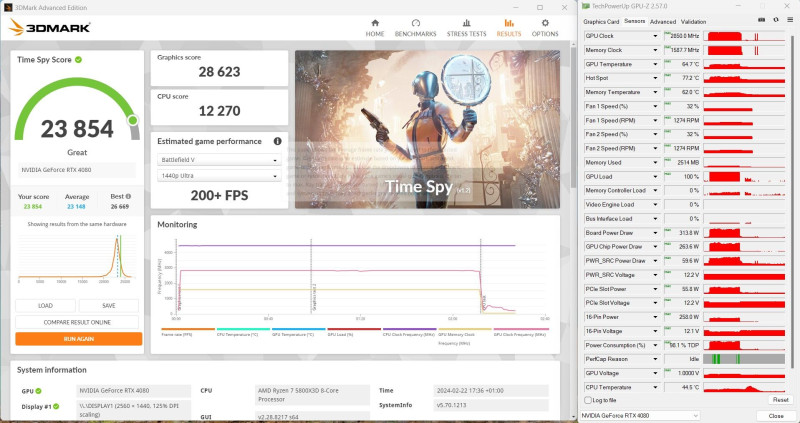This screenshot has height=423, width=800.
Task: Open the Options gear icon
Action: (x=545, y=23)
